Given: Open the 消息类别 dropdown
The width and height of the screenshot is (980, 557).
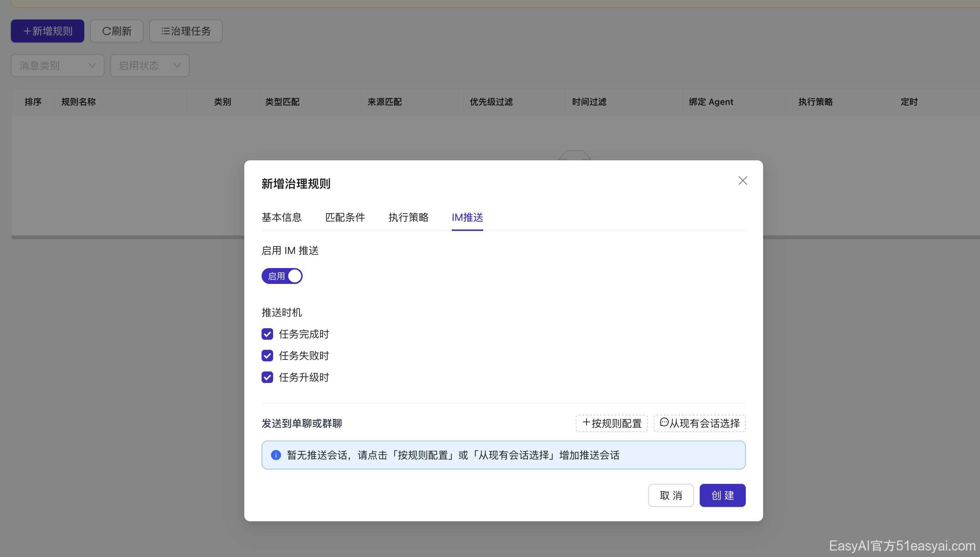Looking at the screenshot, I should tap(57, 66).
